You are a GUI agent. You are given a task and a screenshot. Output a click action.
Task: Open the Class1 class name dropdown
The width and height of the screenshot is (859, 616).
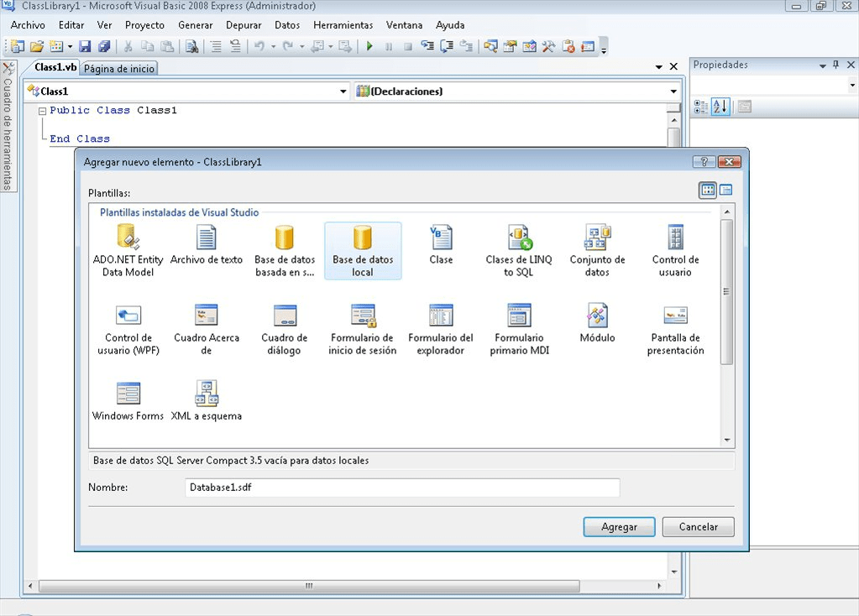tap(343, 91)
